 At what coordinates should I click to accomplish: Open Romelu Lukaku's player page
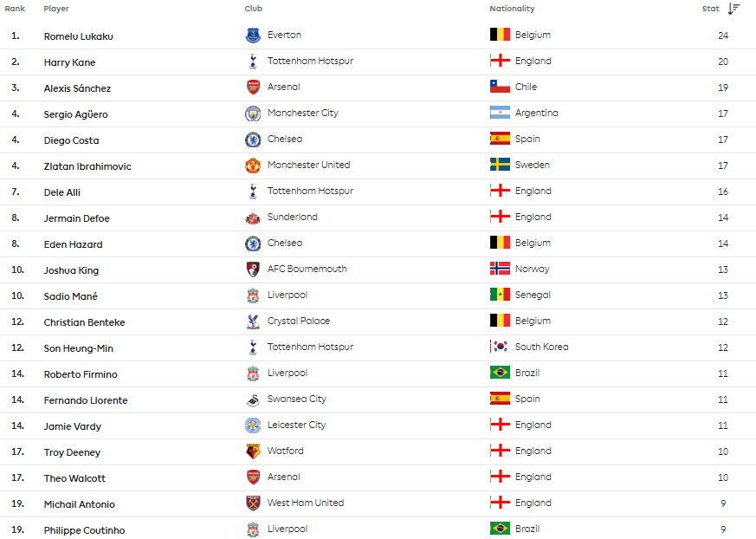(79, 36)
